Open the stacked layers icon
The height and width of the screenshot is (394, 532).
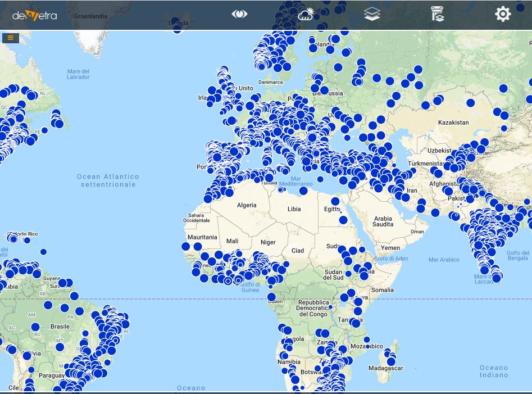(x=372, y=14)
